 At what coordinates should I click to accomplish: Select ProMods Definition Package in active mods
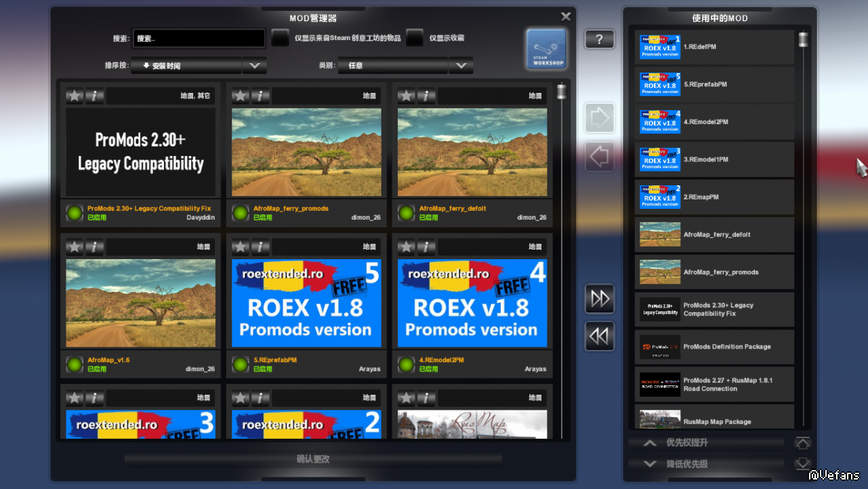click(714, 347)
